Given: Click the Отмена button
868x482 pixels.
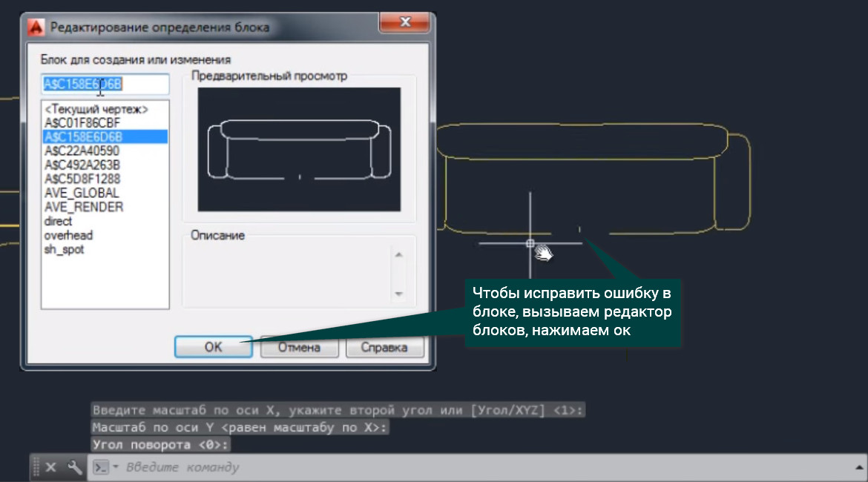Looking at the screenshot, I should [x=299, y=348].
